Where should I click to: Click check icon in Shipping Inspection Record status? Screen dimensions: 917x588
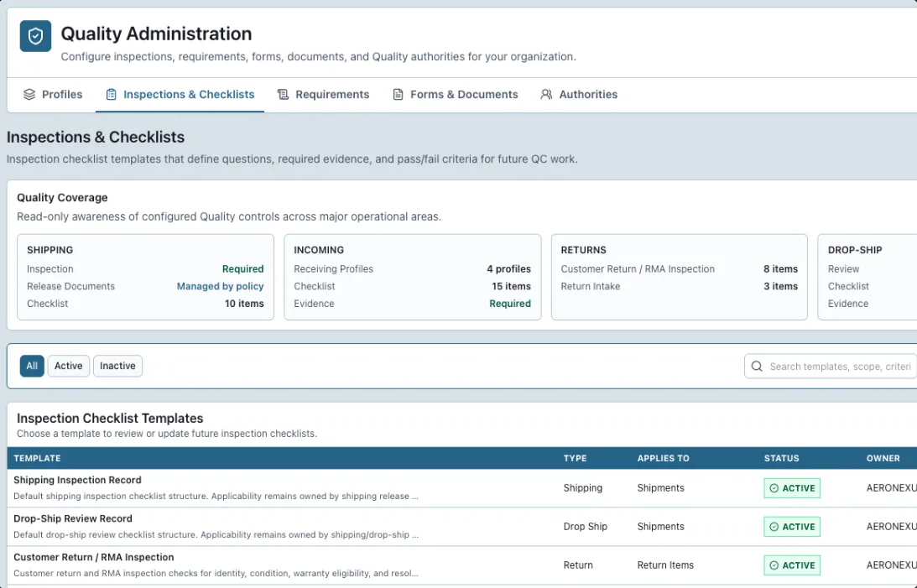pos(774,488)
